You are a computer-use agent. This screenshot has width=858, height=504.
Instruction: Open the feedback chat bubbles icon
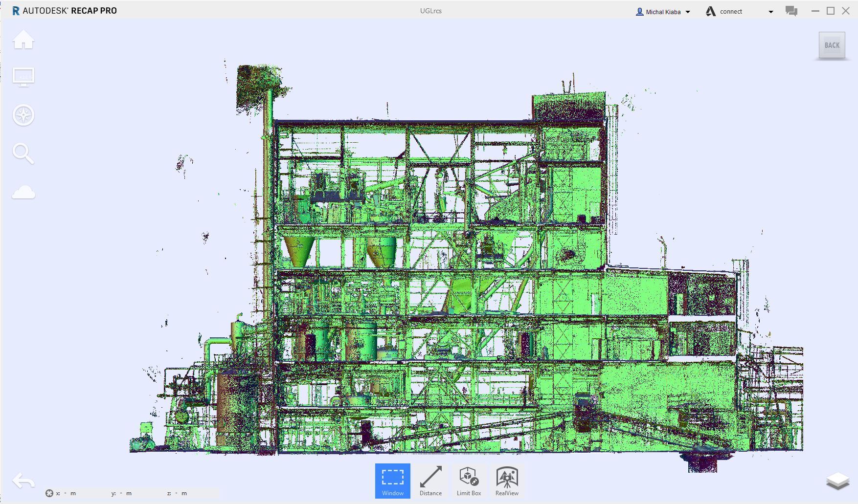[x=791, y=11]
